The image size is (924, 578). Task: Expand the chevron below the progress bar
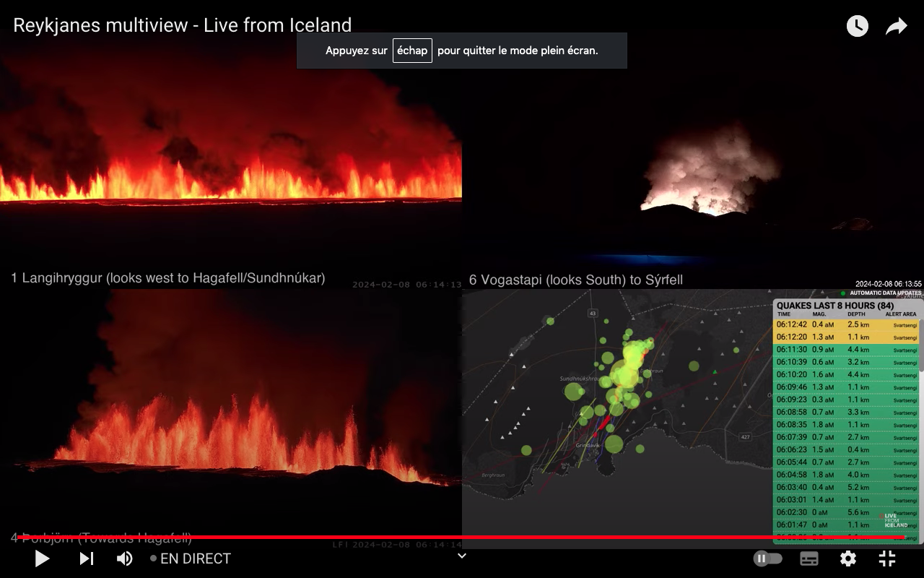click(x=462, y=556)
